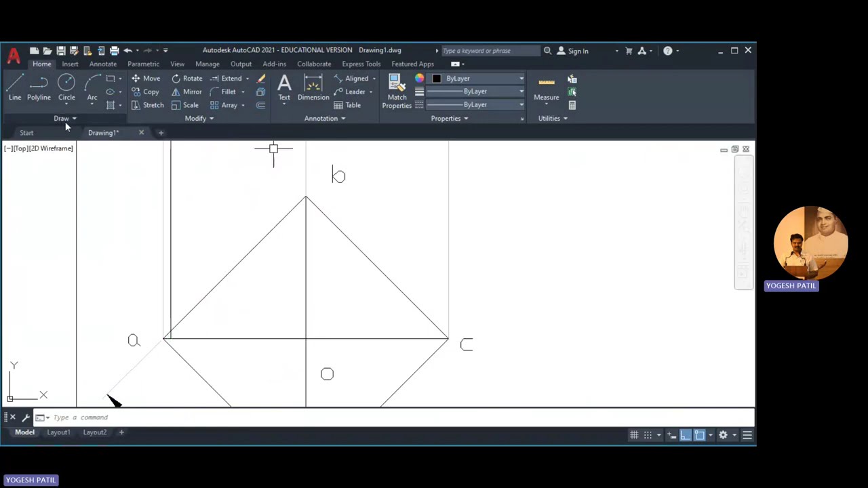868x488 pixels.
Task: Expand the Modify panel
Action: pos(199,119)
